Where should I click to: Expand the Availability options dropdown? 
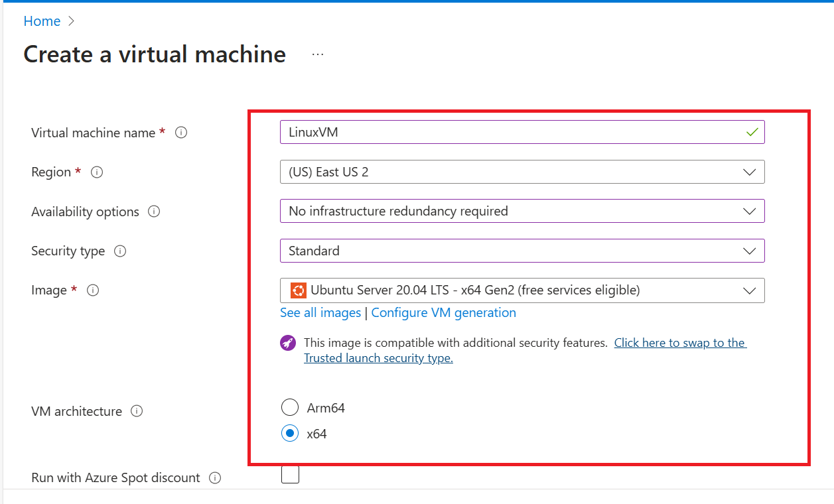[521, 212]
